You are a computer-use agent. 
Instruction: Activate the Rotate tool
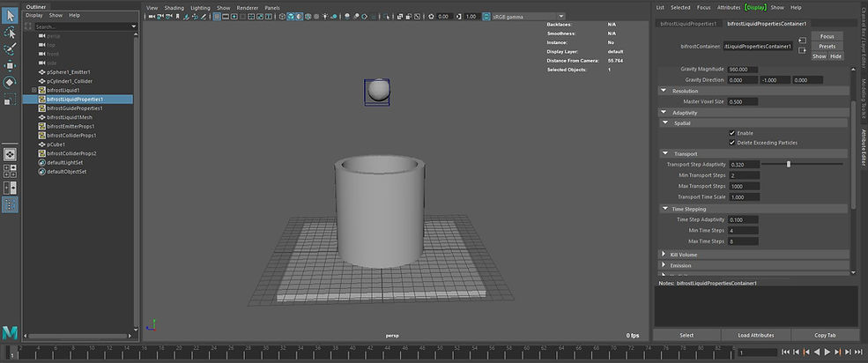[x=10, y=83]
